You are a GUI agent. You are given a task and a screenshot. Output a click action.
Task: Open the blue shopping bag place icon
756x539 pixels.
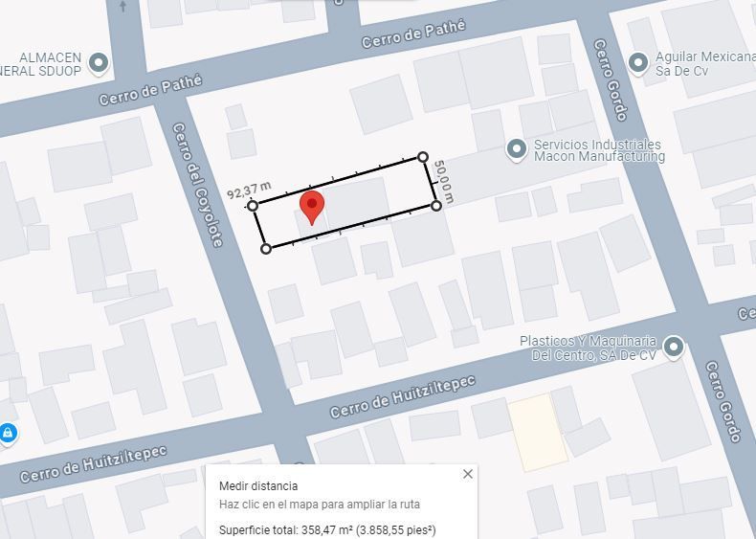click(x=7, y=434)
